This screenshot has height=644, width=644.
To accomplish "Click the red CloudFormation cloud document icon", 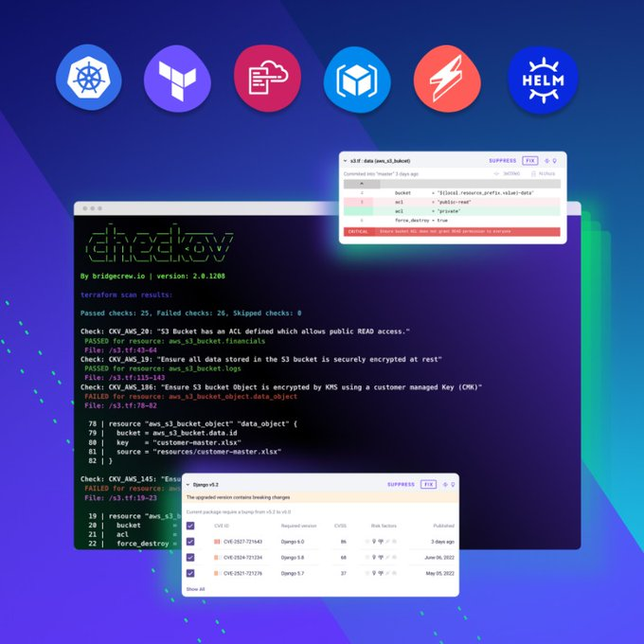I will point(267,78).
